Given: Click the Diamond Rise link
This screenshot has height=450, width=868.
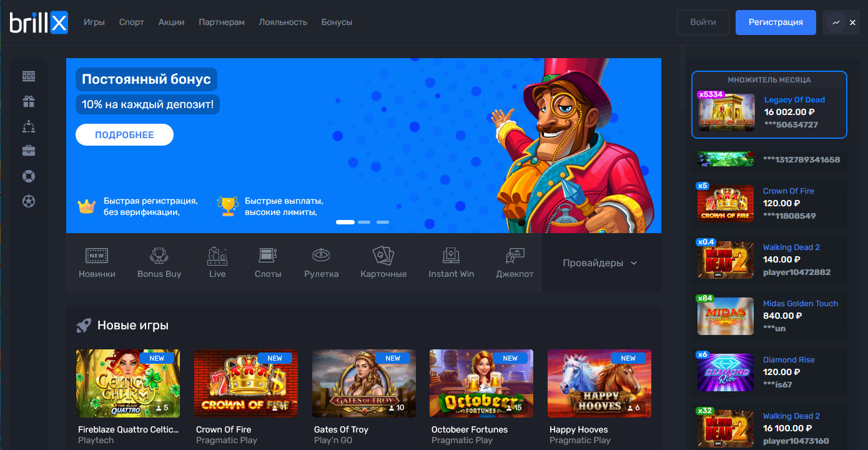Looking at the screenshot, I should coord(789,359).
